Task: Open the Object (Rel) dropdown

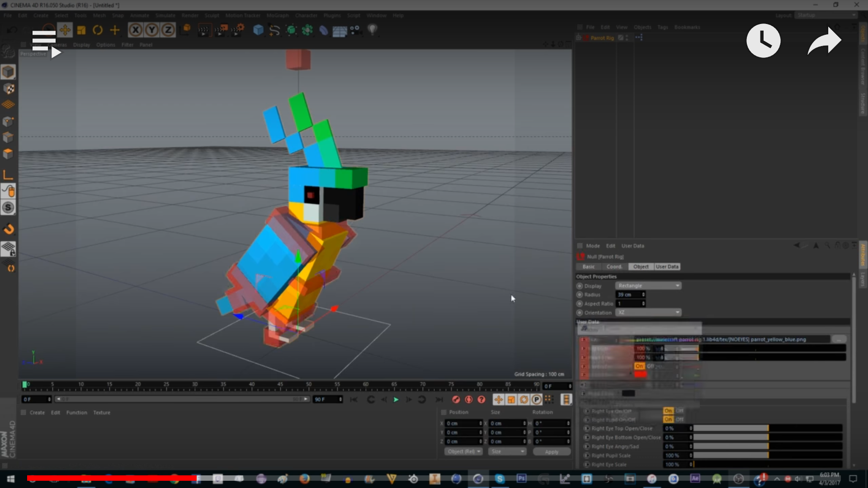Action: (x=463, y=451)
